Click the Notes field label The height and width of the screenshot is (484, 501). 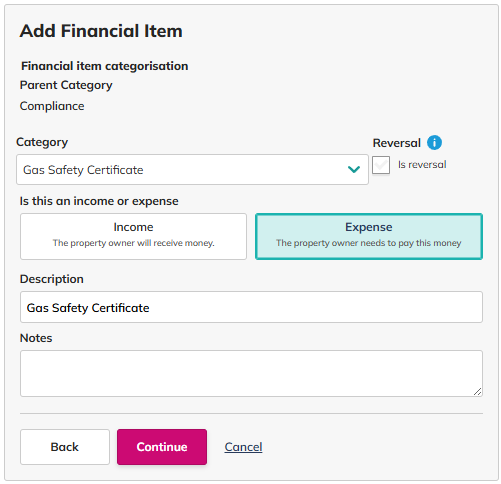pyautogui.click(x=36, y=338)
